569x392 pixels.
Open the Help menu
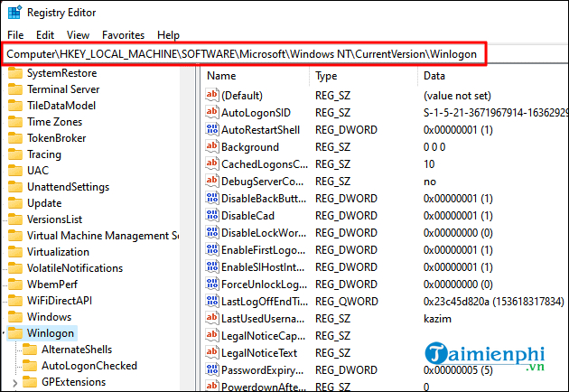coord(168,35)
